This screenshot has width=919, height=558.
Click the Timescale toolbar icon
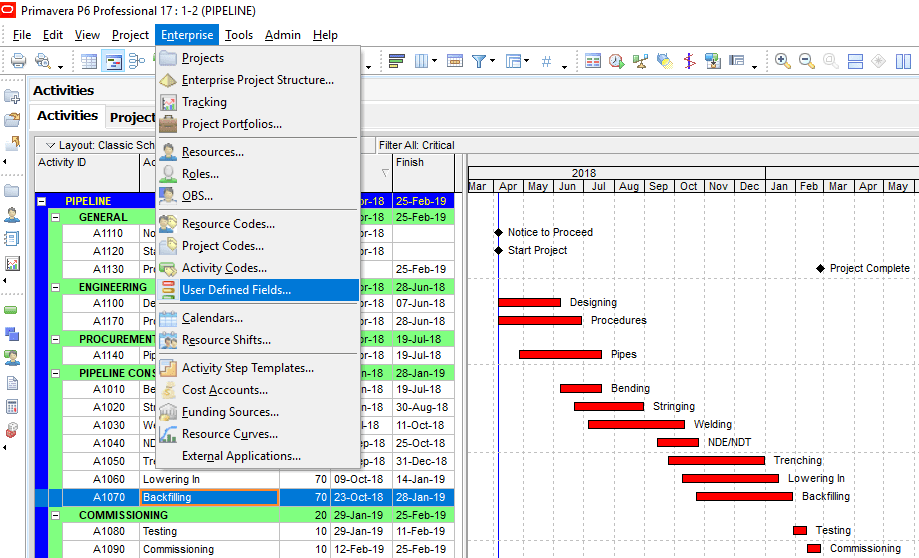pos(455,61)
